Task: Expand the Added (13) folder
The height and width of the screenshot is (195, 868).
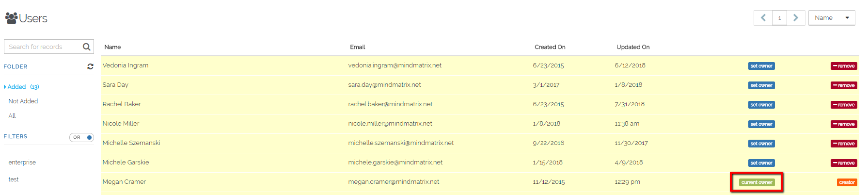Action: (x=21, y=87)
